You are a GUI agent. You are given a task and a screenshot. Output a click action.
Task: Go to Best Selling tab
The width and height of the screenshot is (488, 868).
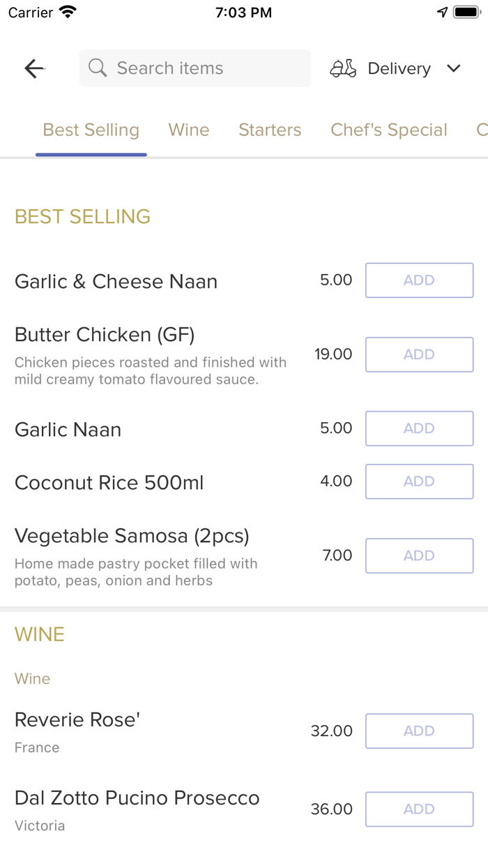91,130
